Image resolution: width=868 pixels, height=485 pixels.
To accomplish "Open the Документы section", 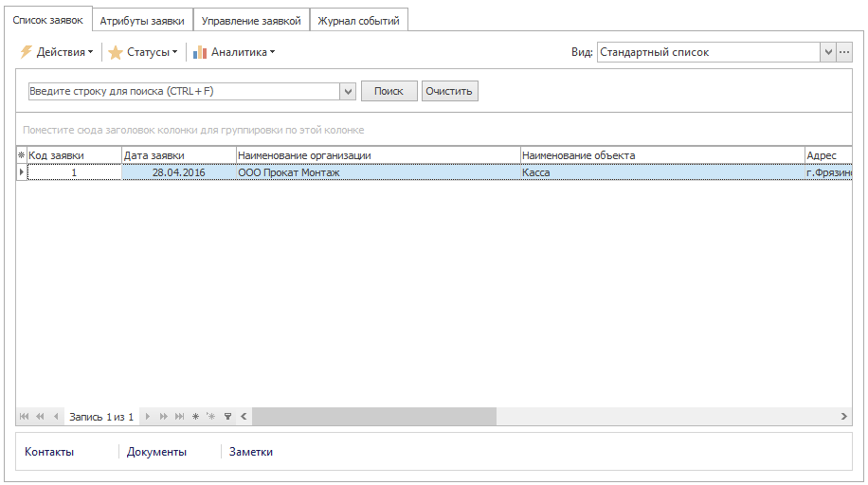I will [x=156, y=452].
